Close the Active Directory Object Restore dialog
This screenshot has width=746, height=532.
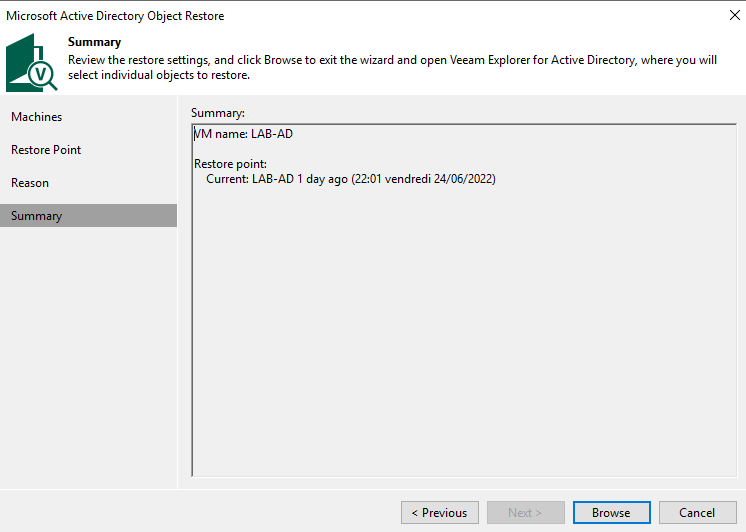(735, 15)
